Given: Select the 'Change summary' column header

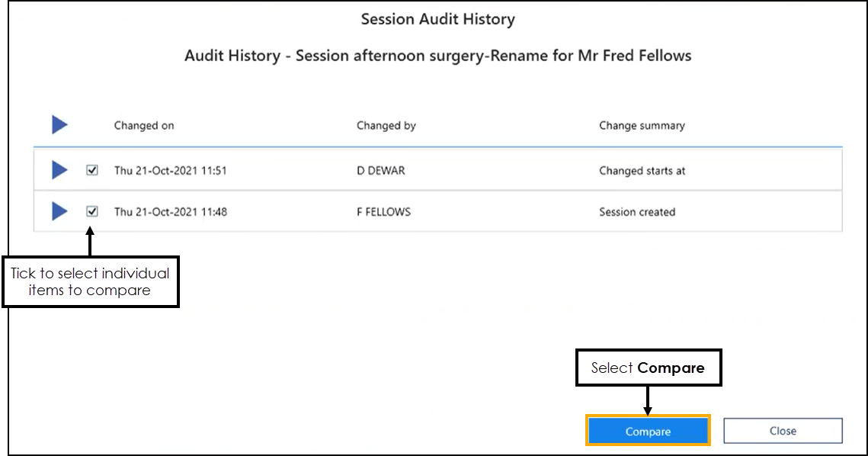Looking at the screenshot, I should point(642,126).
